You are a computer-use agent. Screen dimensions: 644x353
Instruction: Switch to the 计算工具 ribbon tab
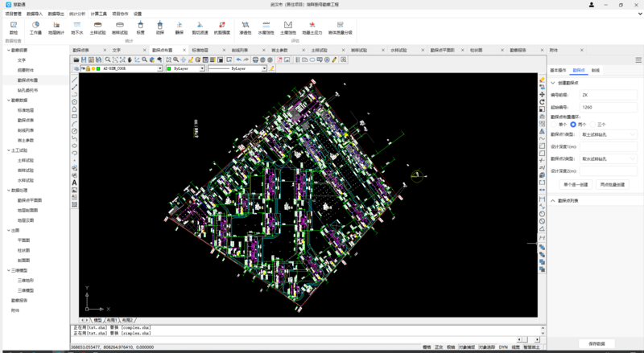(98, 14)
